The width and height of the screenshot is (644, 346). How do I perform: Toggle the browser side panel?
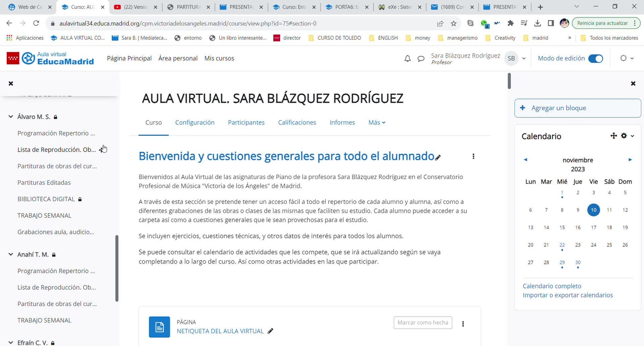(x=551, y=23)
